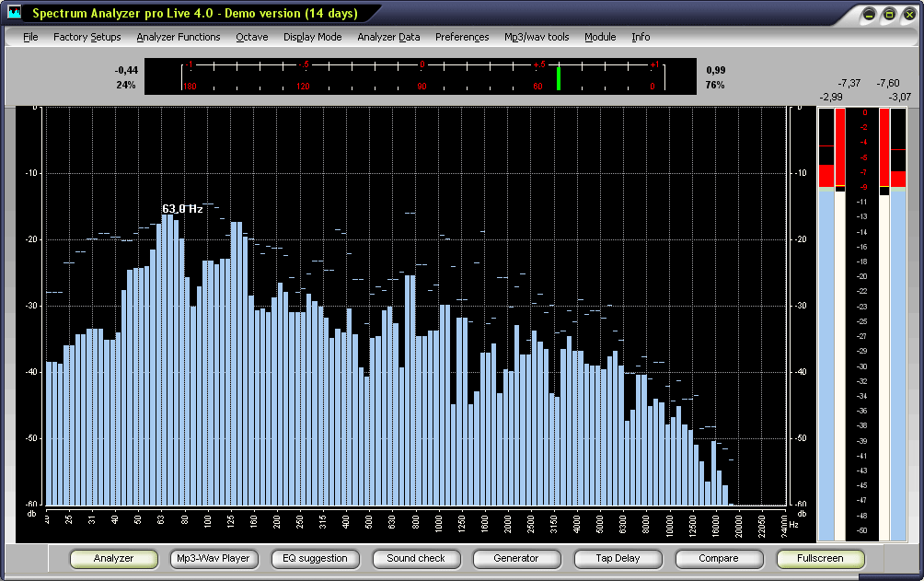Open the Display Mode menu
The image size is (924, 581).
[x=313, y=37]
